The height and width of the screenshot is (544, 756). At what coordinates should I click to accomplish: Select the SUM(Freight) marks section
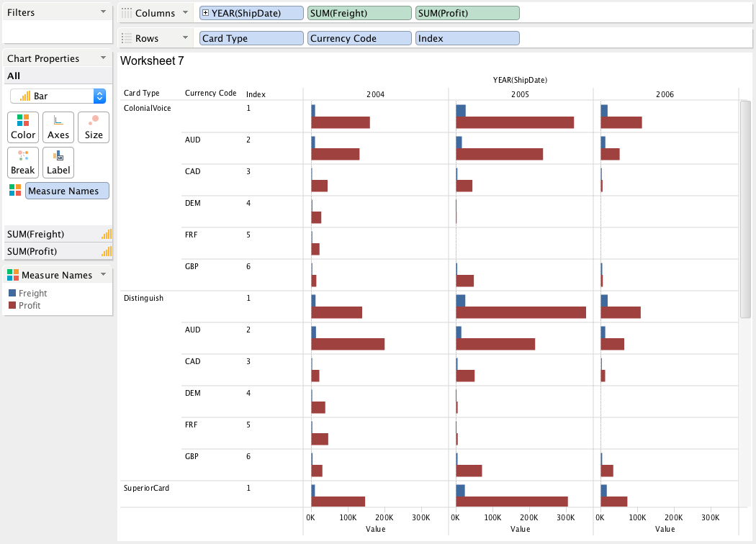50,234
